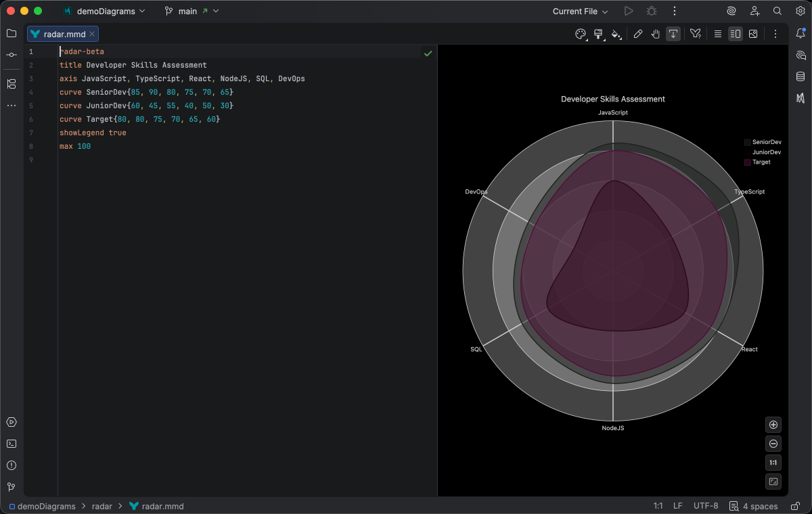Click the 'radar-beta' code line
The height and width of the screenshot is (514, 812).
[x=82, y=51]
